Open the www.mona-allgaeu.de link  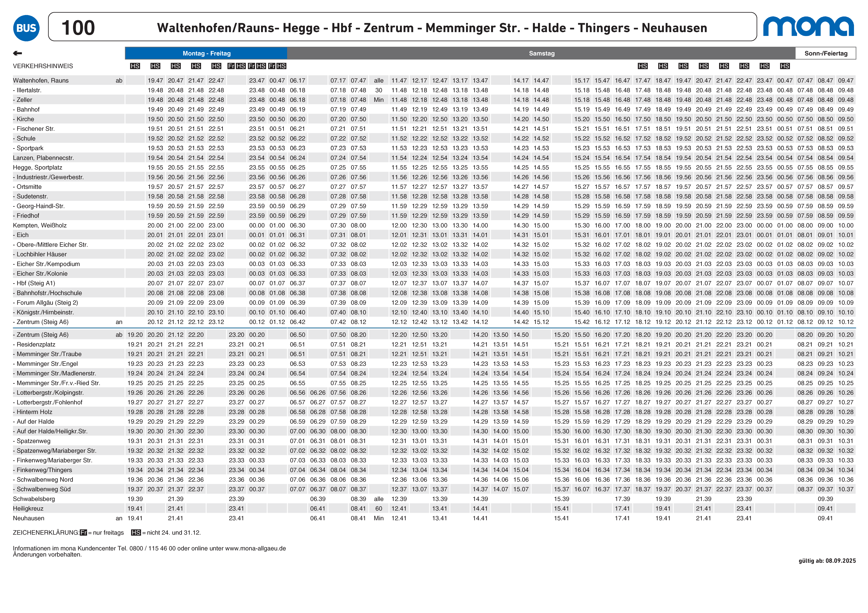pyautogui.click(x=256, y=548)
